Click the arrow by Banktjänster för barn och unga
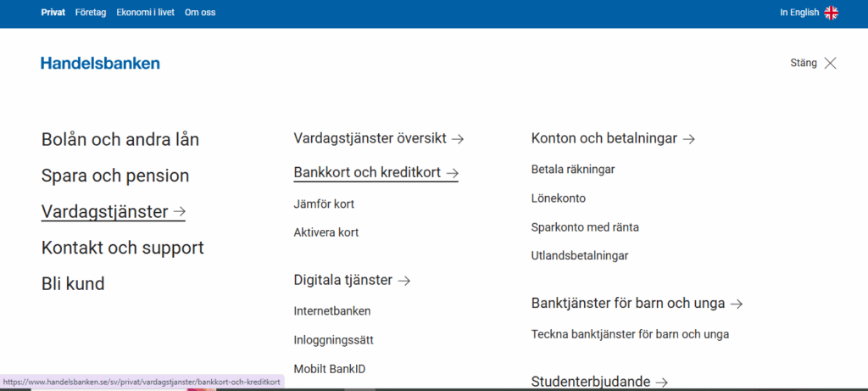 tap(737, 304)
